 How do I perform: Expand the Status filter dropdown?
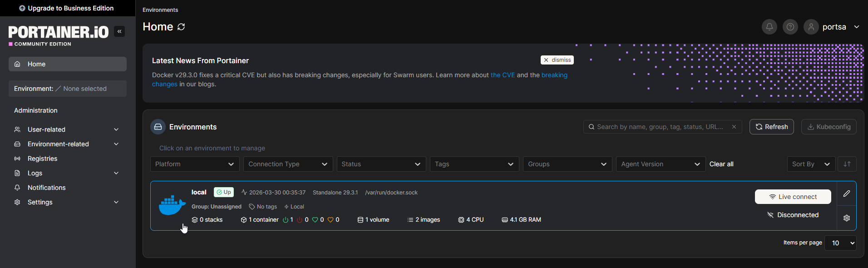[381, 164]
